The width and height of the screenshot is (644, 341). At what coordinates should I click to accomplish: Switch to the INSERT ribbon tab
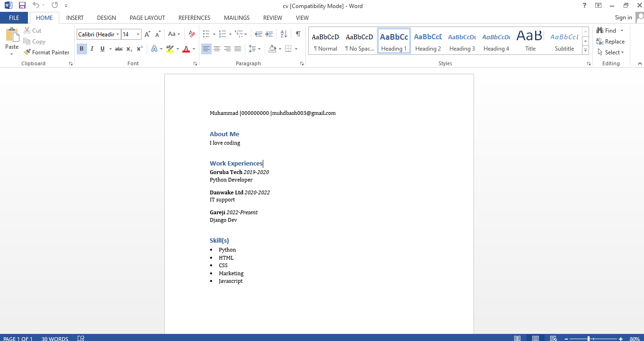[75, 17]
